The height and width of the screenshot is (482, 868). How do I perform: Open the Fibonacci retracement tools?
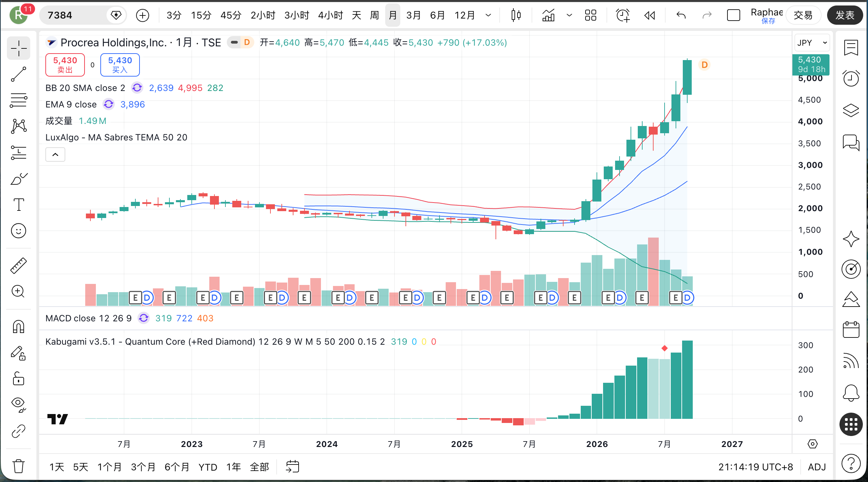[x=19, y=100]
